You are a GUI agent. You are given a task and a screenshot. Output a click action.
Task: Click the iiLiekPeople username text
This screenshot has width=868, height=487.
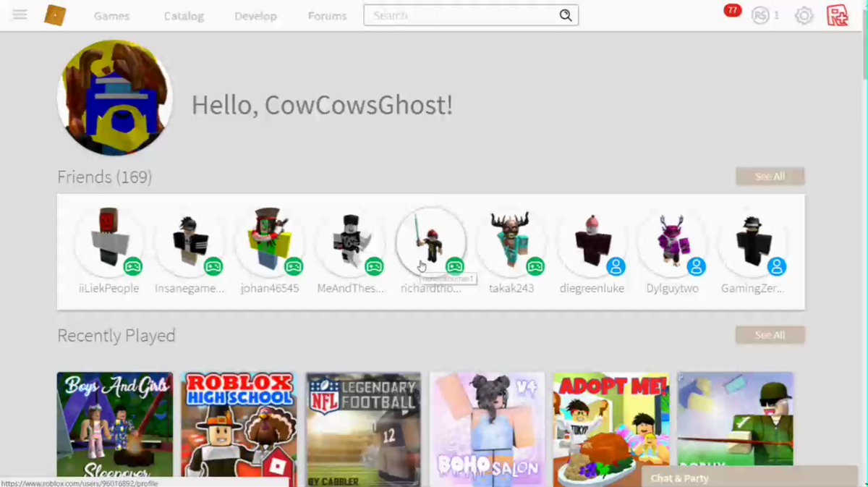(109, 288)
